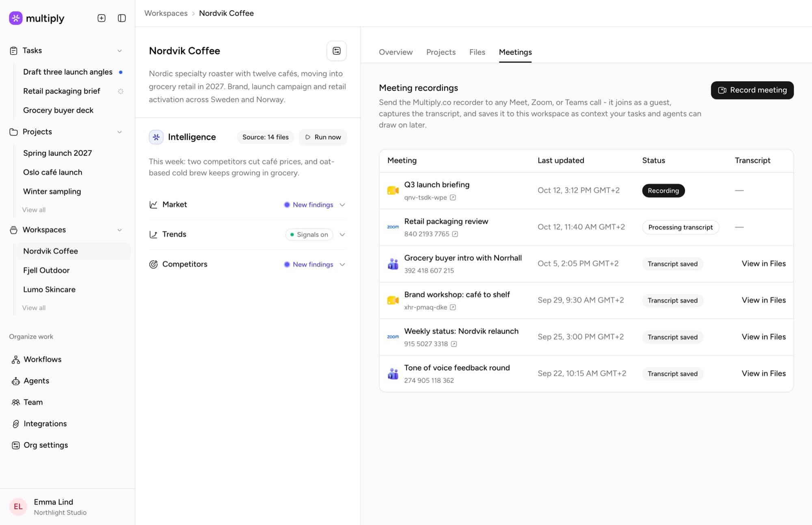Open Org settings from sidebar
Screen dimensions: 812x525
pos(39,445)
